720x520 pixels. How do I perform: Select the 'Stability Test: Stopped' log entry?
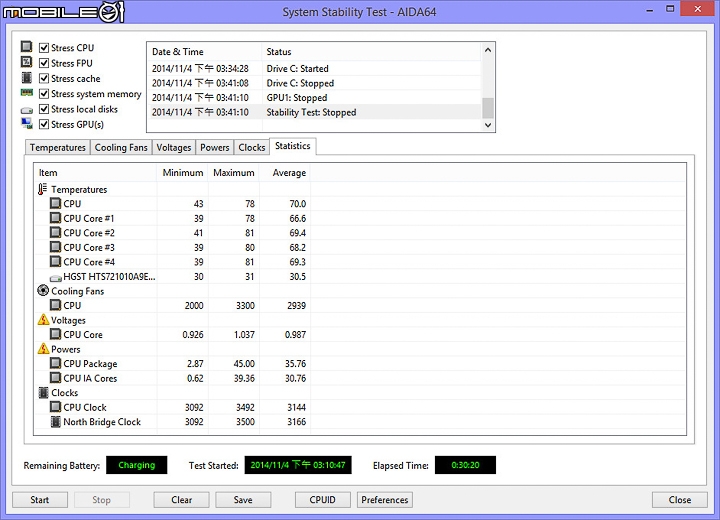click(x=315, y=112)
